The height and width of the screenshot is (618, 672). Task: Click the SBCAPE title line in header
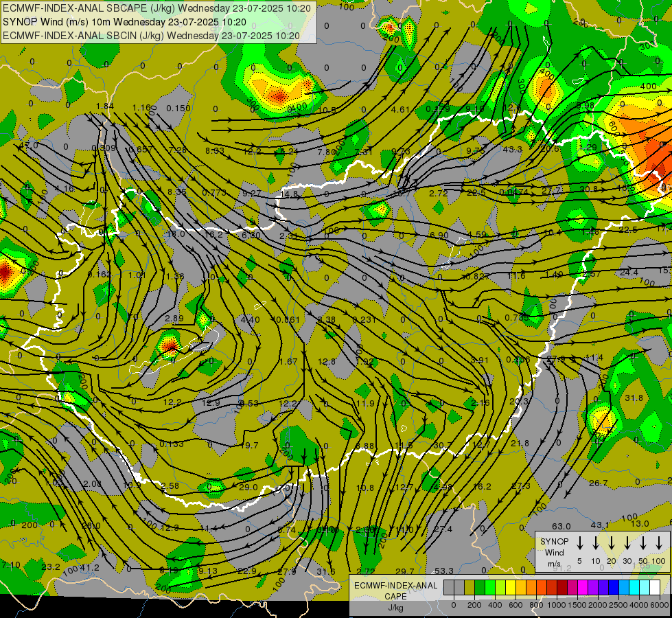(x=157, y=8)
